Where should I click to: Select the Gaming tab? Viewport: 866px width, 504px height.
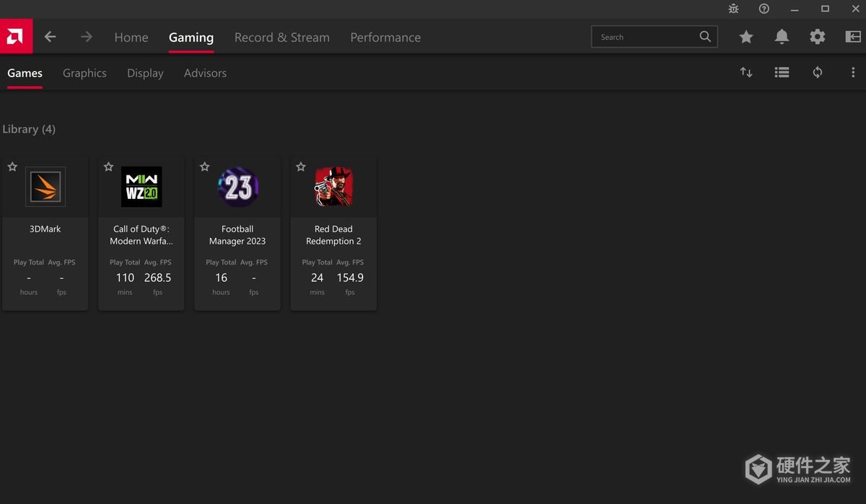coord(191,37)
